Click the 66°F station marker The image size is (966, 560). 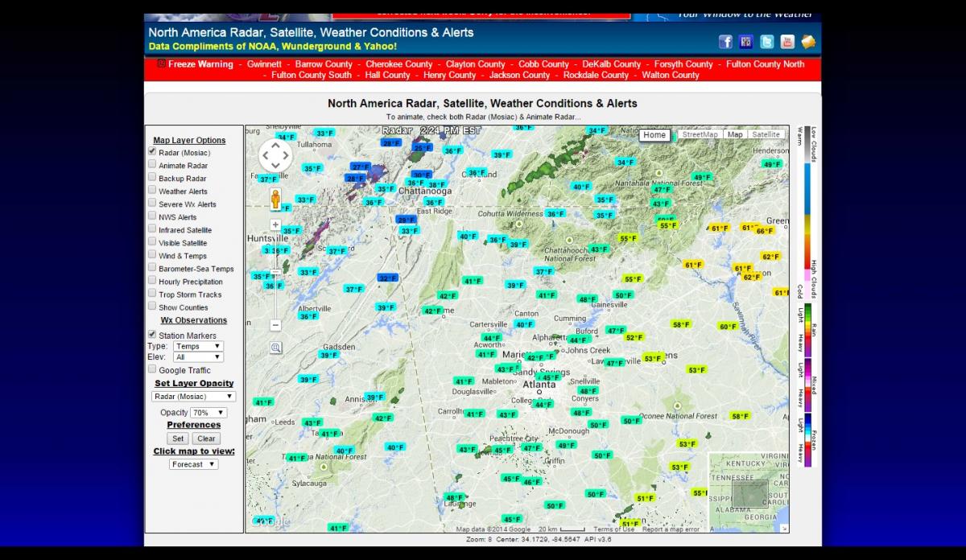pyautogui.click(x=765, y=231)
